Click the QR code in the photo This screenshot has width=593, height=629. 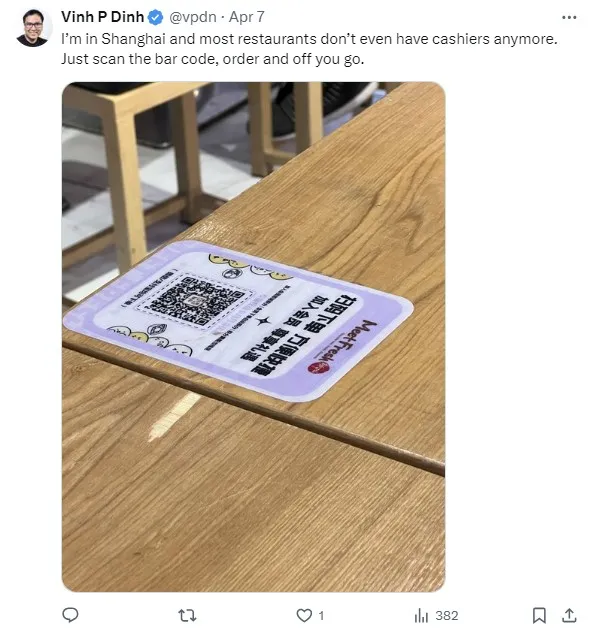194,300
